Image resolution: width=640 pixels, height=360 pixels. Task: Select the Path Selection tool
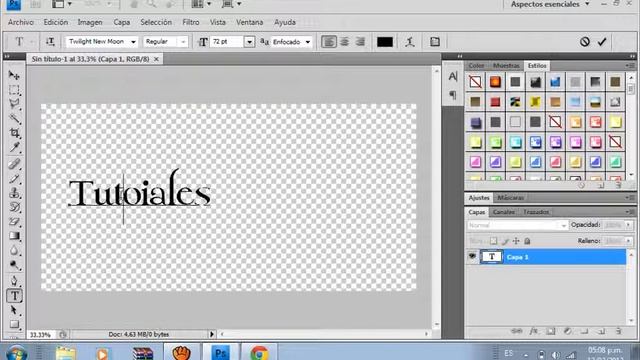[14, 310]
